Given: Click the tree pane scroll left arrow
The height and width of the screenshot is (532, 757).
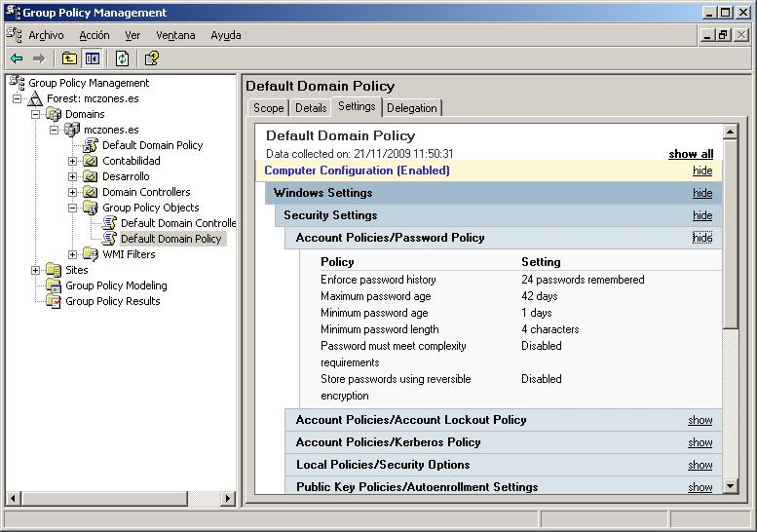Looking at the screenshot, I should [x=13, y=498].
